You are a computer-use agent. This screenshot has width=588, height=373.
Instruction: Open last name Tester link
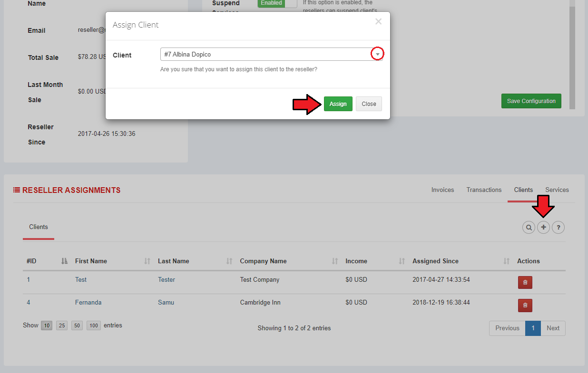pyautogui.click(x=167, y=279)
